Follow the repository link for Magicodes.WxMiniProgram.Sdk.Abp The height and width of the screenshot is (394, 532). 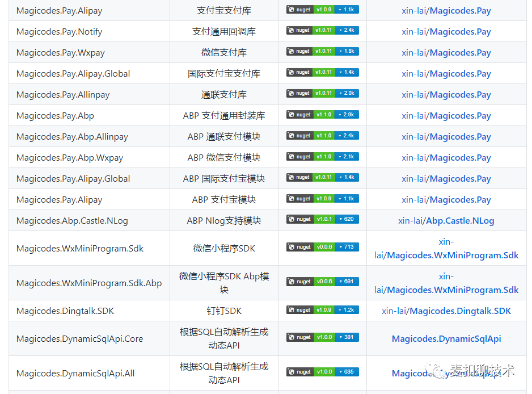click(x=446, y=283)
